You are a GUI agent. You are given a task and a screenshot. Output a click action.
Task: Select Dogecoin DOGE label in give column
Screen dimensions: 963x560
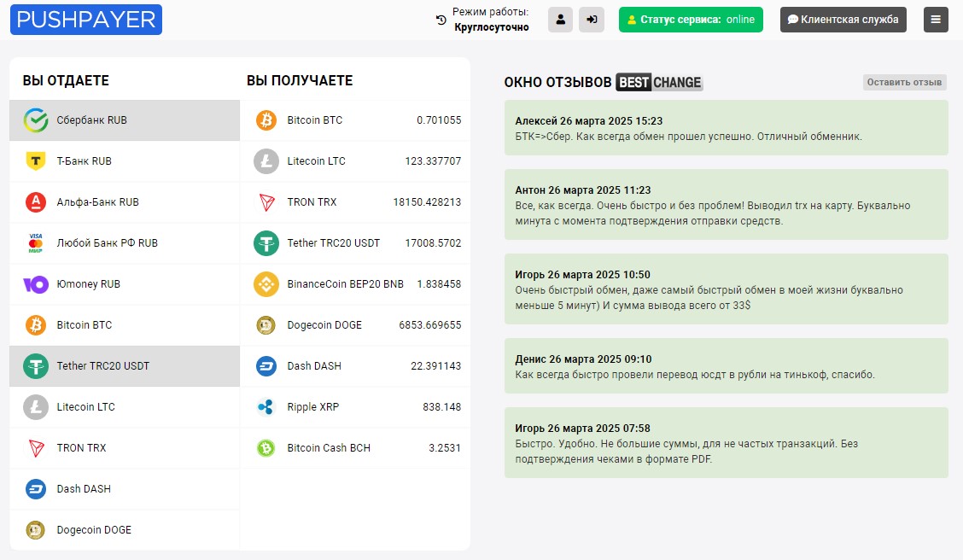pyautogui.click(x=94, y=530)
